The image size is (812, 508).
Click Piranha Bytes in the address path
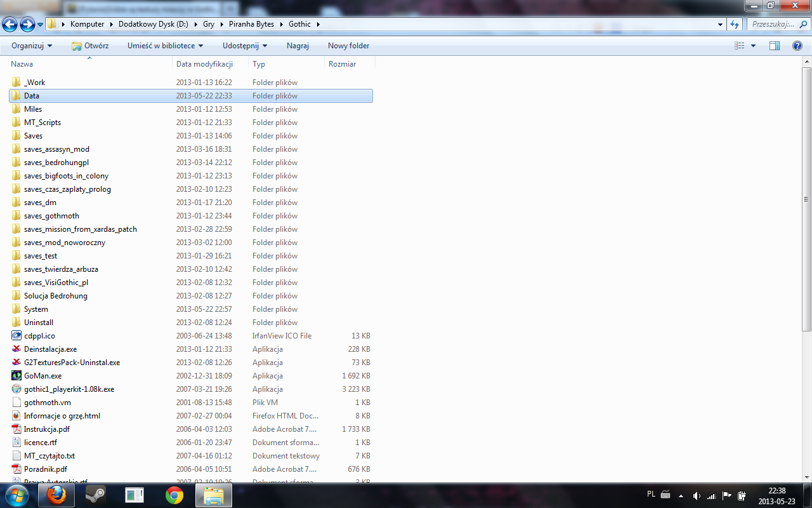point(252,24)
